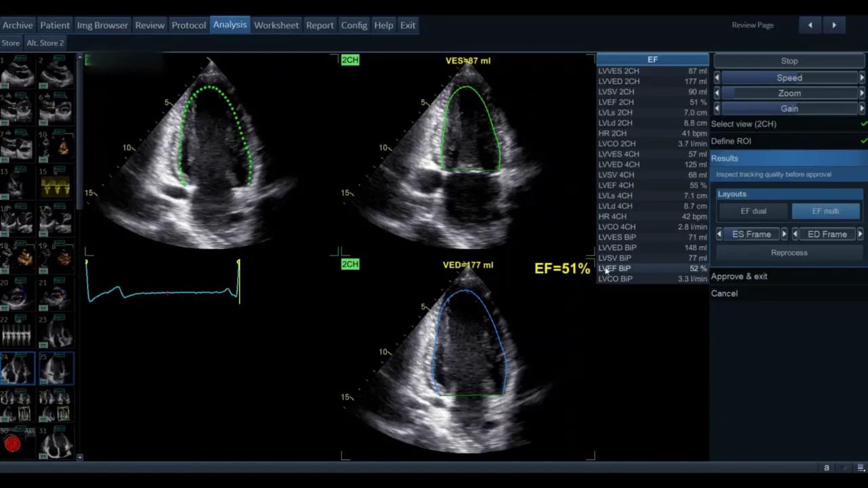Switch layout to EF dual
This screenshot has height=488, width=868.
point(753,211)
